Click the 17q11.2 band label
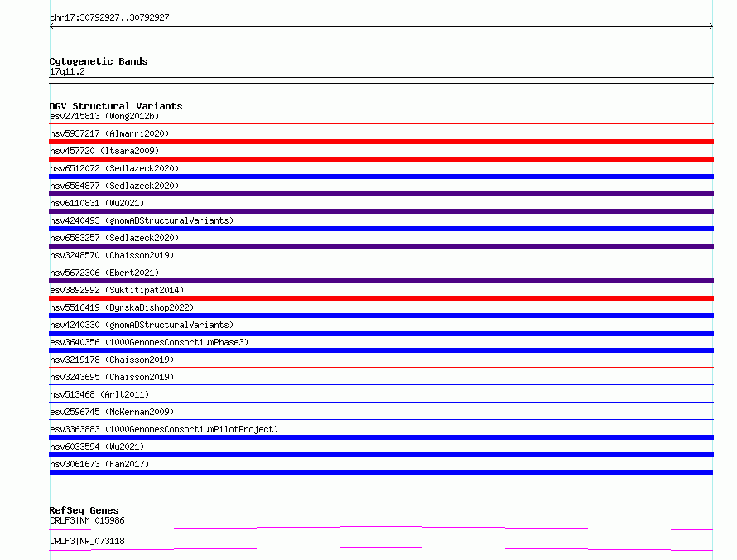 (x=67, y=71)
